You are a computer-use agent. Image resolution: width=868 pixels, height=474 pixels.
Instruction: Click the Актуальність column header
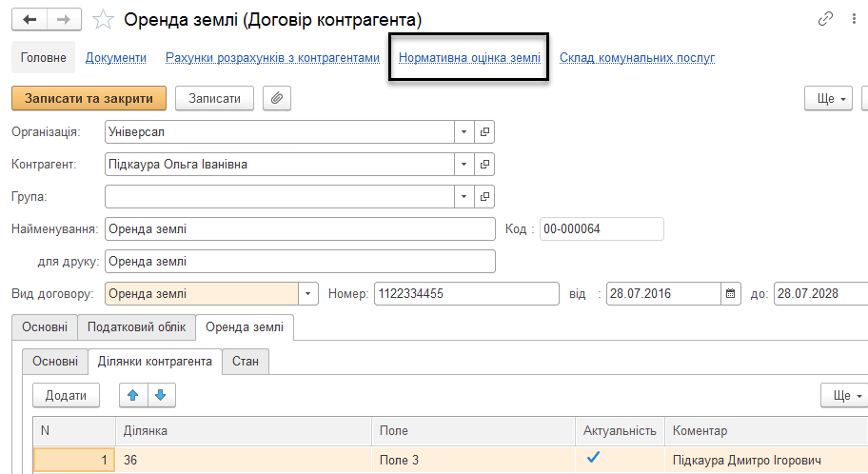pos(620,431)
